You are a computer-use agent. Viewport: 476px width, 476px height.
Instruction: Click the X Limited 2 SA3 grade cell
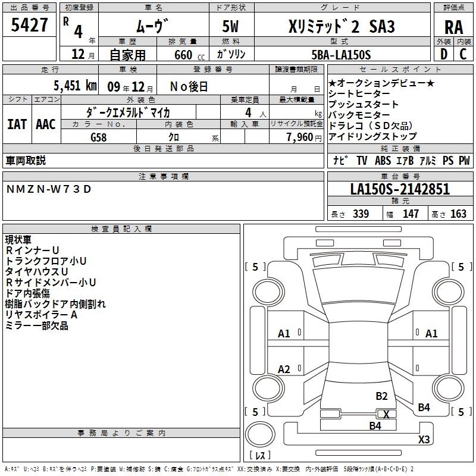point(342,26)
